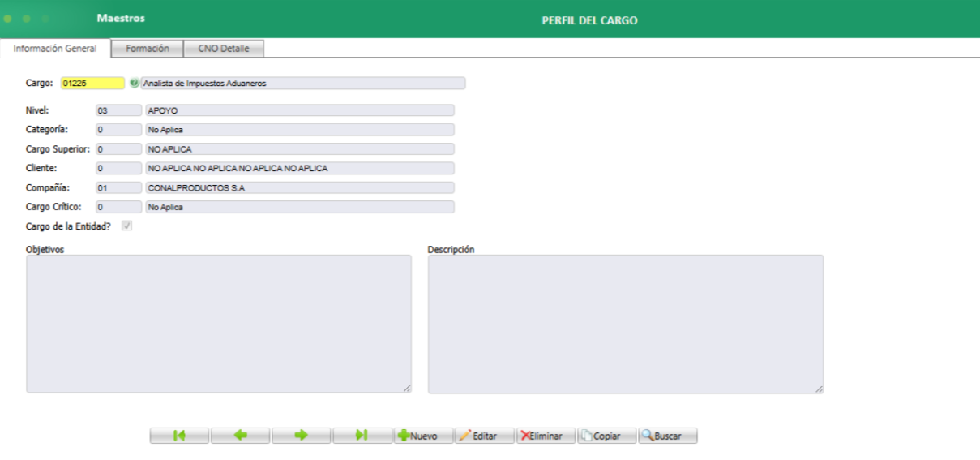
Task: Click inside the Descripción text area
Action: [626, 324]
